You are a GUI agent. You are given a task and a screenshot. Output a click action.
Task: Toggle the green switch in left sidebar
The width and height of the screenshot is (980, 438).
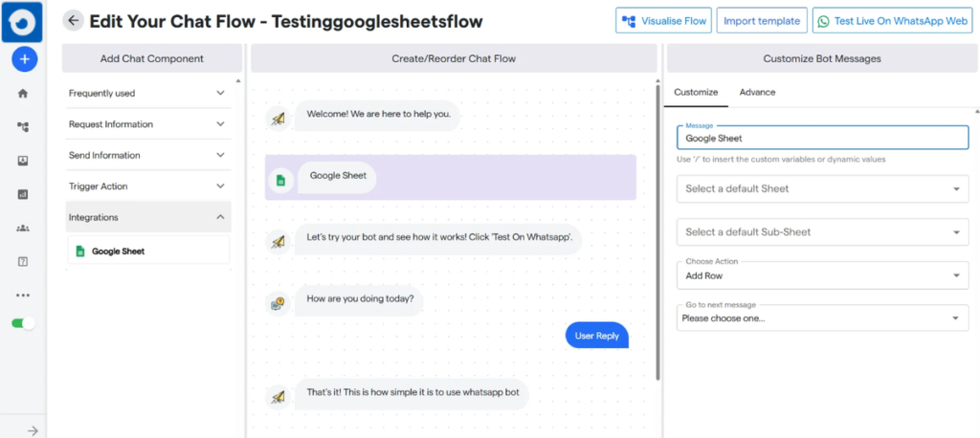(23, 323)
